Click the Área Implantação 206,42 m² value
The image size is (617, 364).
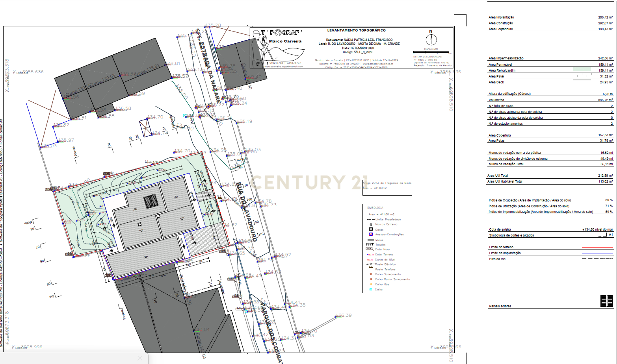click(606, 17)
